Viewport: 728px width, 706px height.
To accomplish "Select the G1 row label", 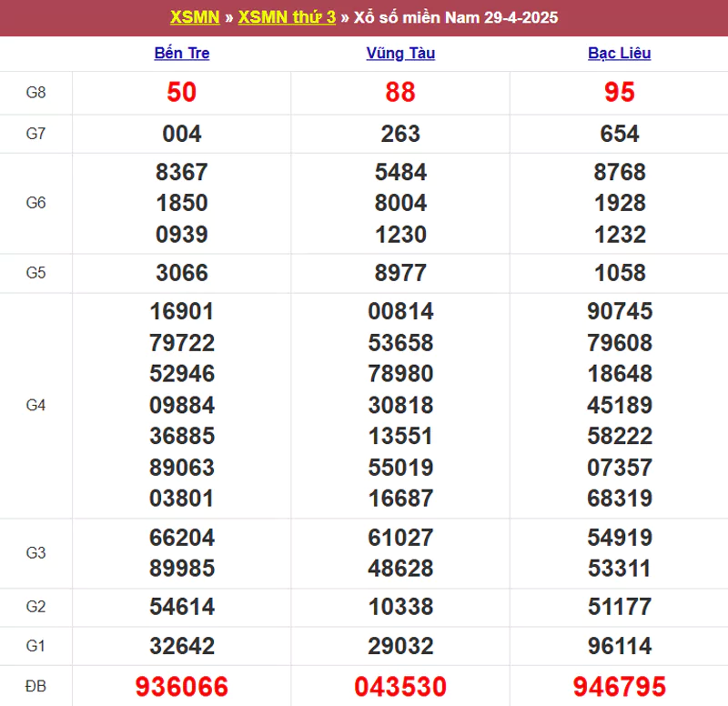I will 35,646.
